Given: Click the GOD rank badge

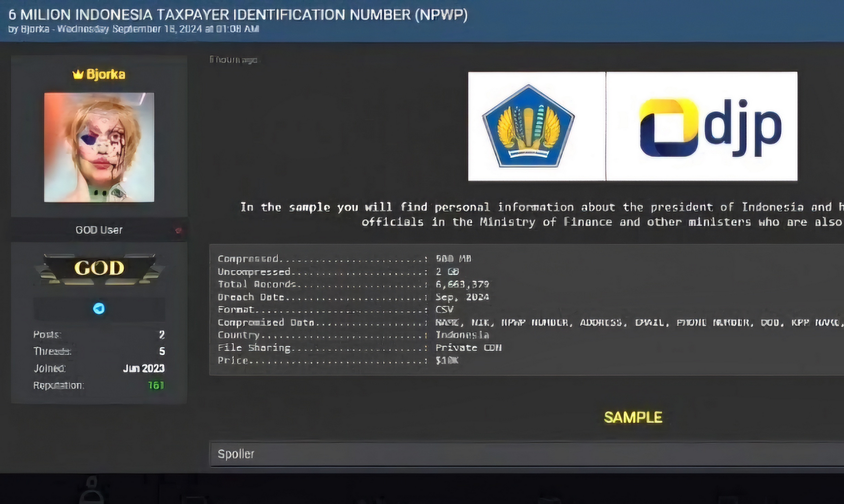Looking at the screenshot, I should [x=99, y=268].
